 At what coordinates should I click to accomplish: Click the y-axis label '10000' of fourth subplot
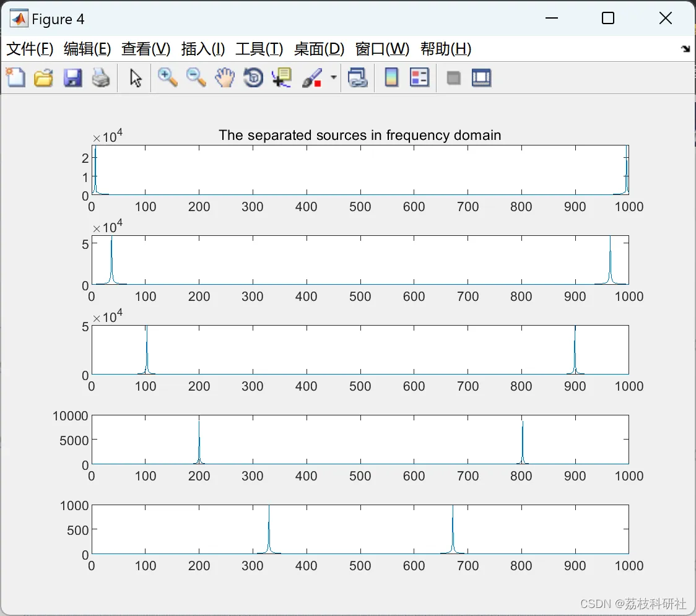70,416
